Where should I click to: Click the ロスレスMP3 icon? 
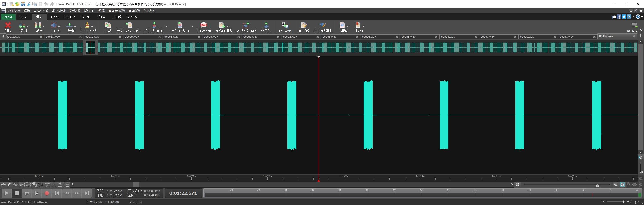tap(285, 27)
